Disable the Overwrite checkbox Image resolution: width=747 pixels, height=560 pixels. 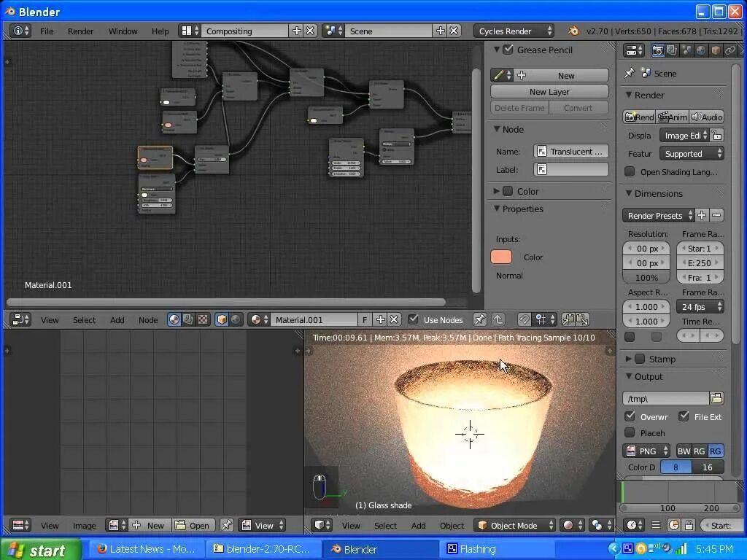click(x=630, y=416)
